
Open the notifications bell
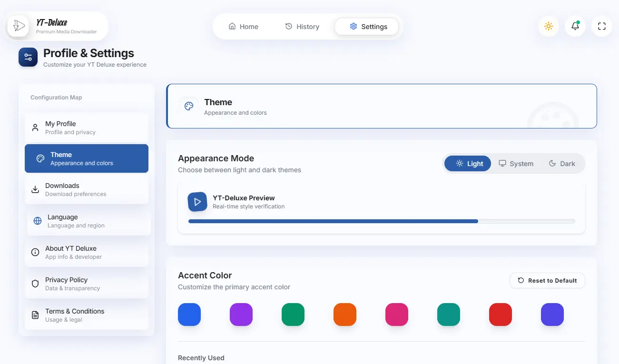[575, 26]
